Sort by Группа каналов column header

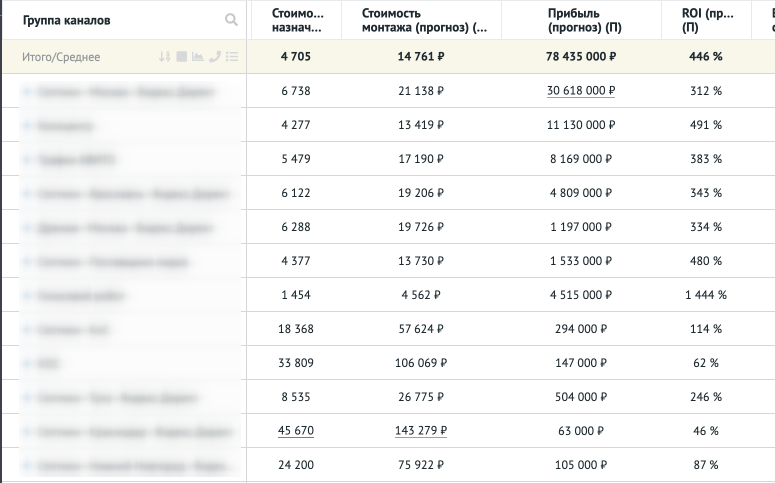click(x=66, y=20)
